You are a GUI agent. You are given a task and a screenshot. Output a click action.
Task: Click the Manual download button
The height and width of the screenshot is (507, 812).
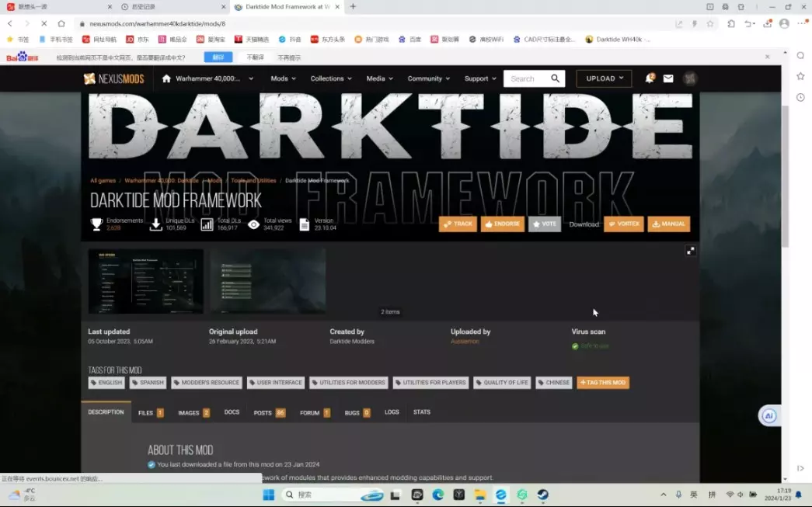(x=668, y=224)
